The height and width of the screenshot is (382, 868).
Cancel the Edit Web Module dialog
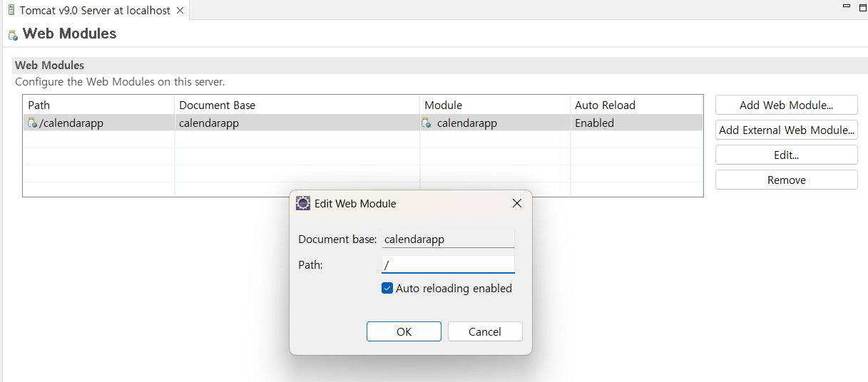(485, 331)
